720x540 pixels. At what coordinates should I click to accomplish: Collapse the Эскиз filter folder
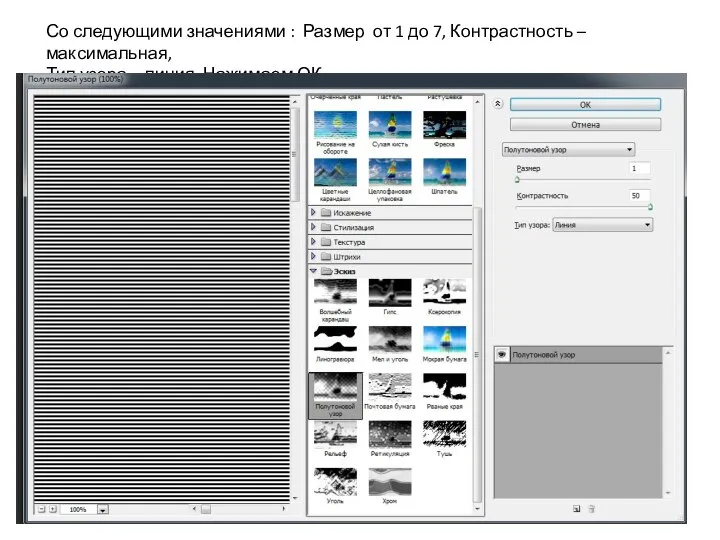coord(314,271)
